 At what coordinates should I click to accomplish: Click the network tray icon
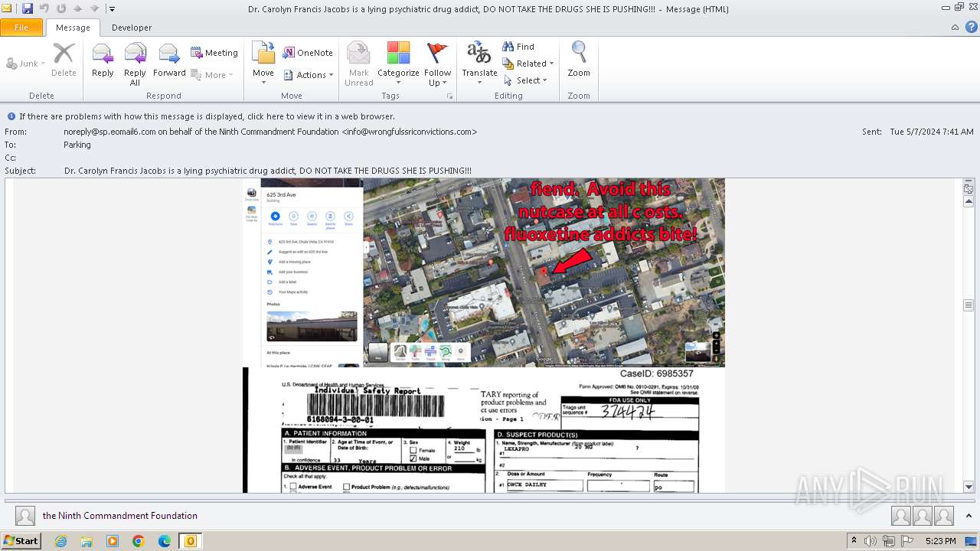pos(888,541)
